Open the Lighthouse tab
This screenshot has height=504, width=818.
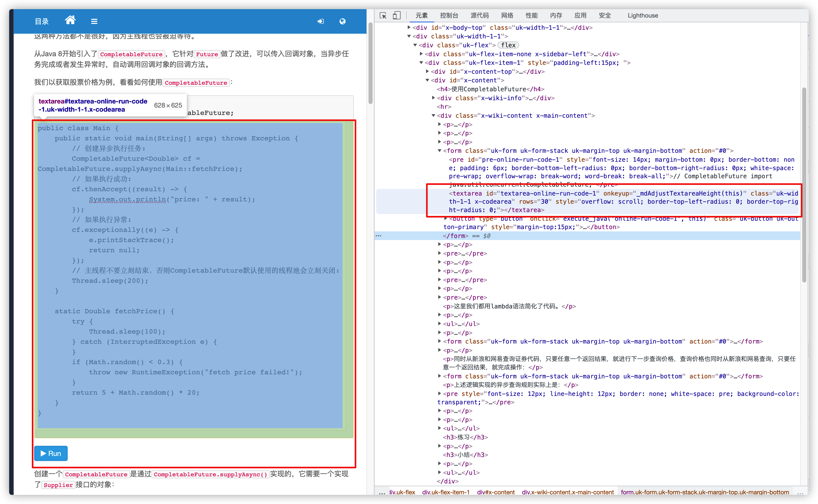(643, 15)
